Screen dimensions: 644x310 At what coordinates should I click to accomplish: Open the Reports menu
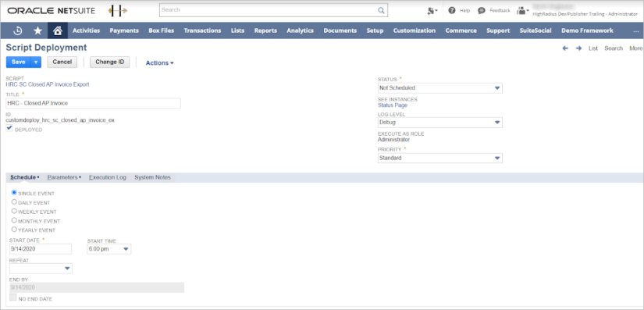265,30
